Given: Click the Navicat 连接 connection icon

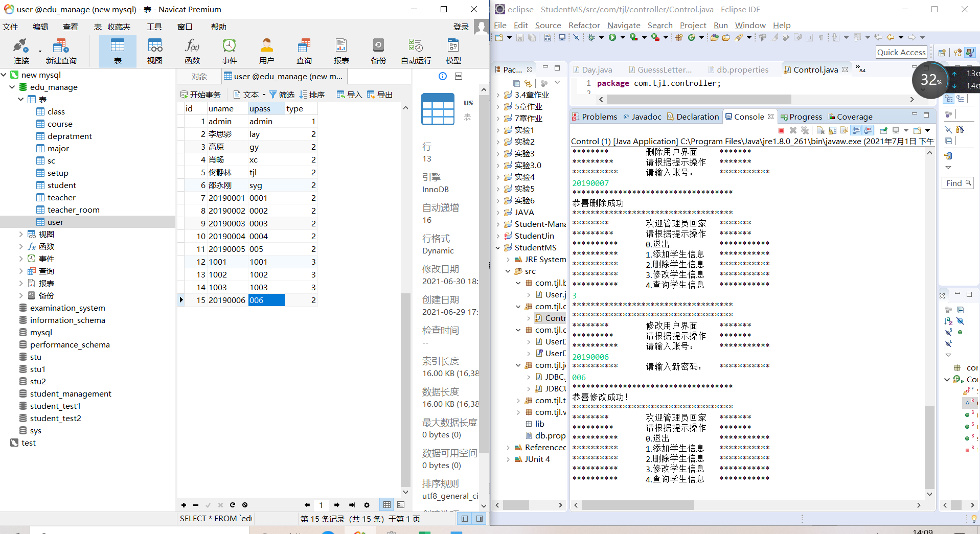Looking at the screenshot, I should click(21, 51).
